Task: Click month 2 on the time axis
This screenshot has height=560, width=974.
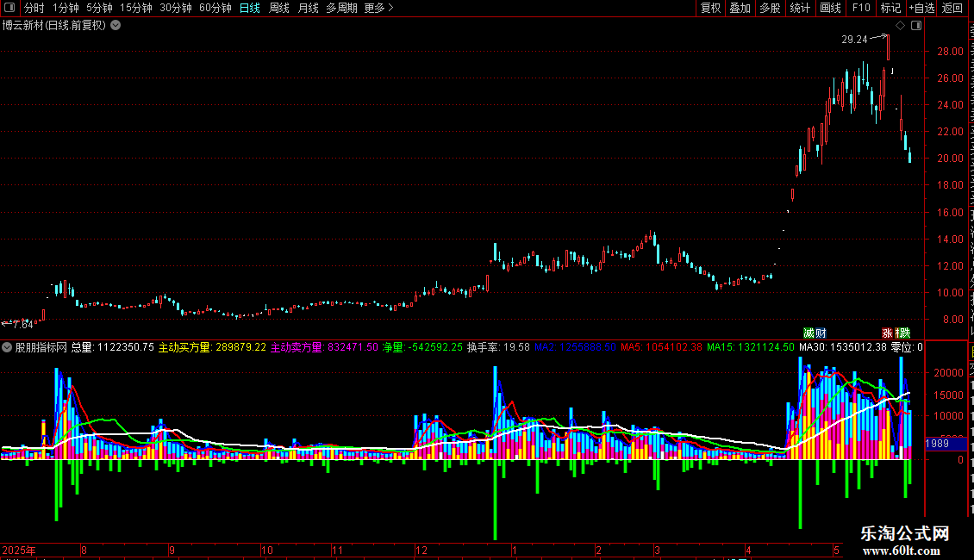Action: click(598, 551)
